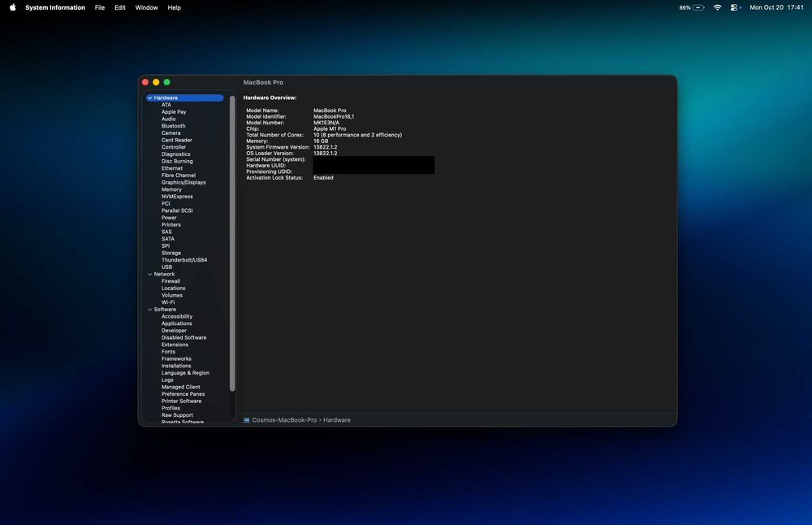This screenshot has width=812, height=525.
Task: Open the Edit menu
Action: pos(119,7)
